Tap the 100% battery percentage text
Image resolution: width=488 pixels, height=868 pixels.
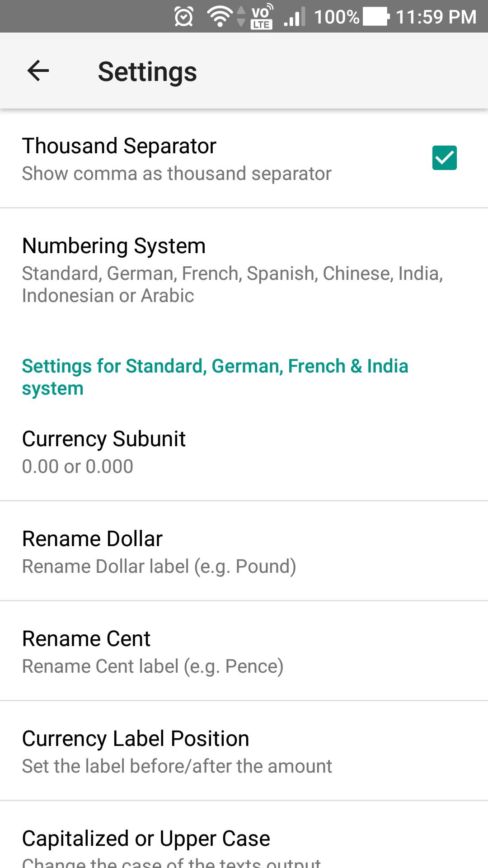337,17
